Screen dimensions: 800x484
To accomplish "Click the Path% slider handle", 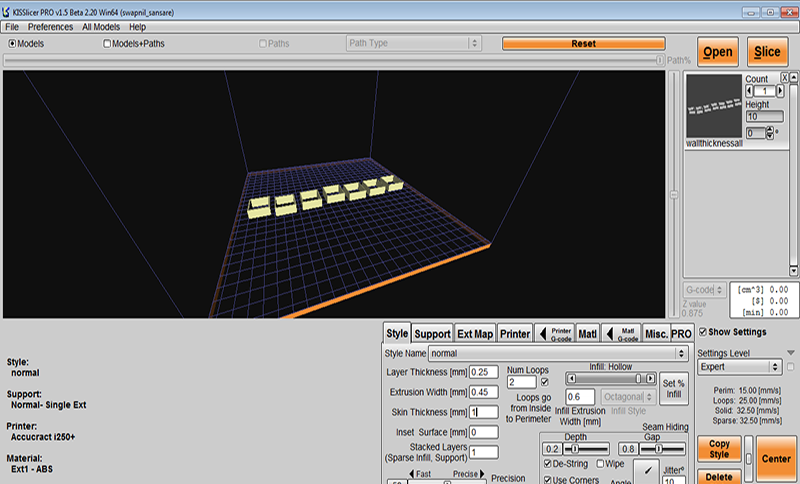I will click(x=660, y=60).
